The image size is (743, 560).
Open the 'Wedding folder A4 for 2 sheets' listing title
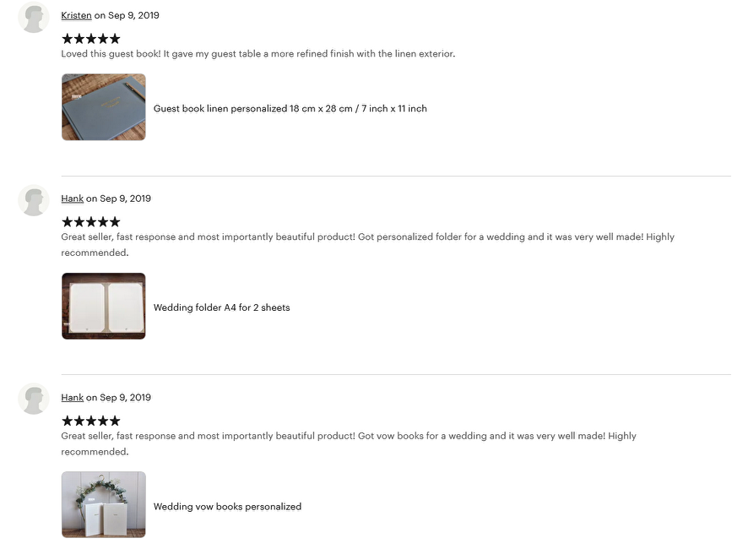tap(221, 307)
